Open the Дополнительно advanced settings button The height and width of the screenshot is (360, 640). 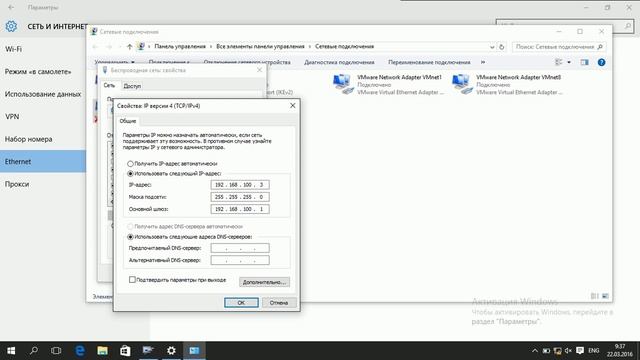tap(264, 282)
